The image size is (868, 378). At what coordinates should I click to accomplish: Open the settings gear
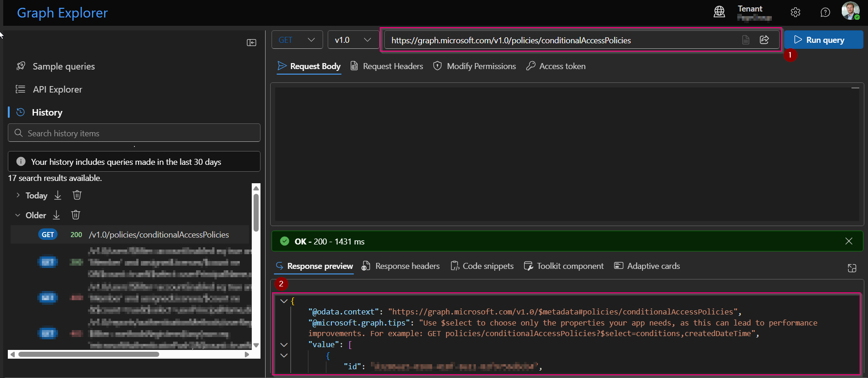796,12
